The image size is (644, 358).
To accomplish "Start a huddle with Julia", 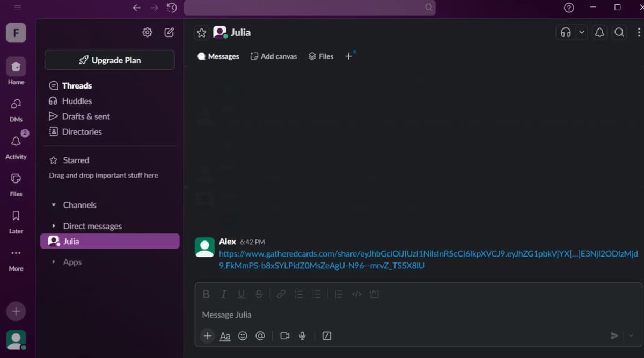I will tap(565, 32).
